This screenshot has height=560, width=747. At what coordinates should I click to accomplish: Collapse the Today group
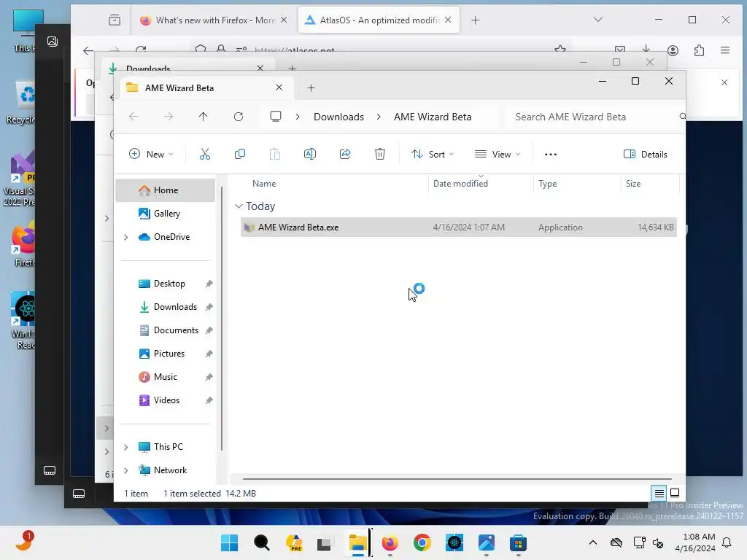[239, 206]
